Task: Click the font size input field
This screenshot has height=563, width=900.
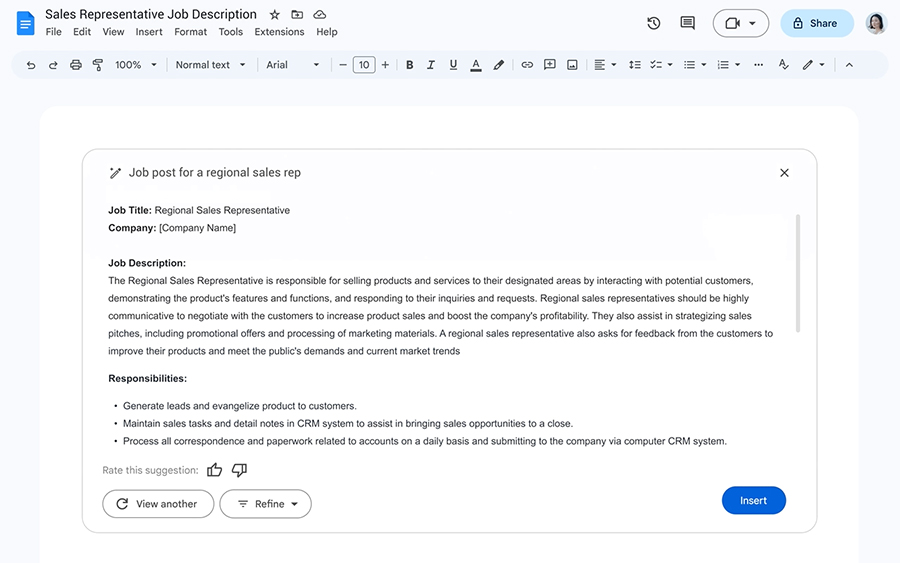Action: tap(364, 65)
